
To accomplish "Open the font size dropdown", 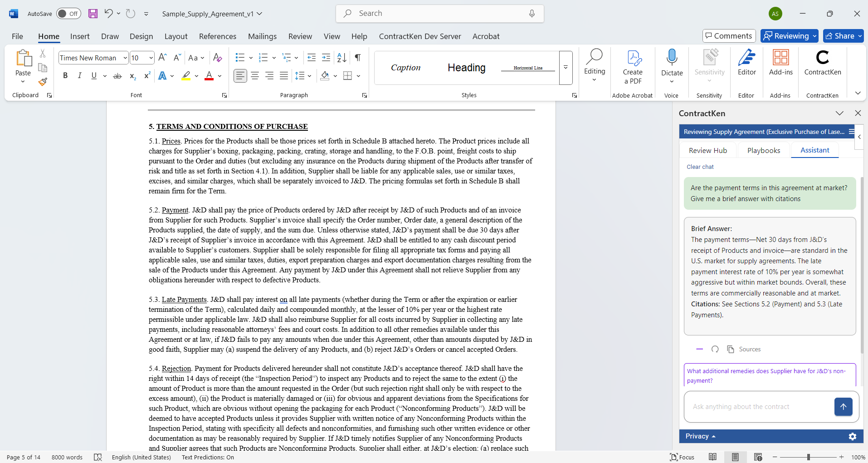I will (x=151, y=58).
